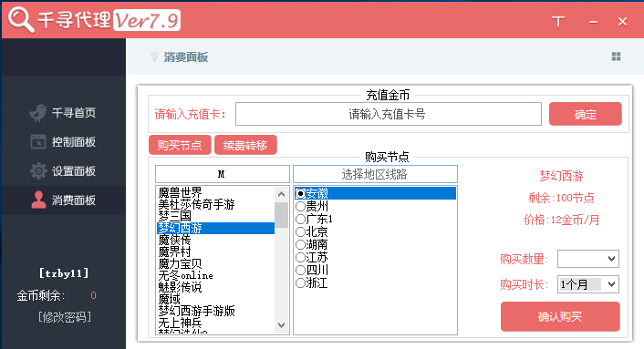Select the 安徽 region radio button
The width and height of the screenshot is (644, 349).
[x=300, y=193]
